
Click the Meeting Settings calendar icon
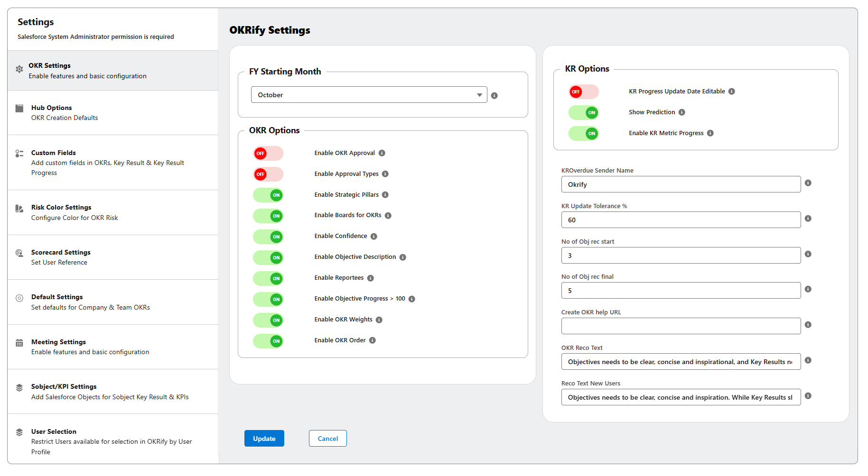coord(19,342)
